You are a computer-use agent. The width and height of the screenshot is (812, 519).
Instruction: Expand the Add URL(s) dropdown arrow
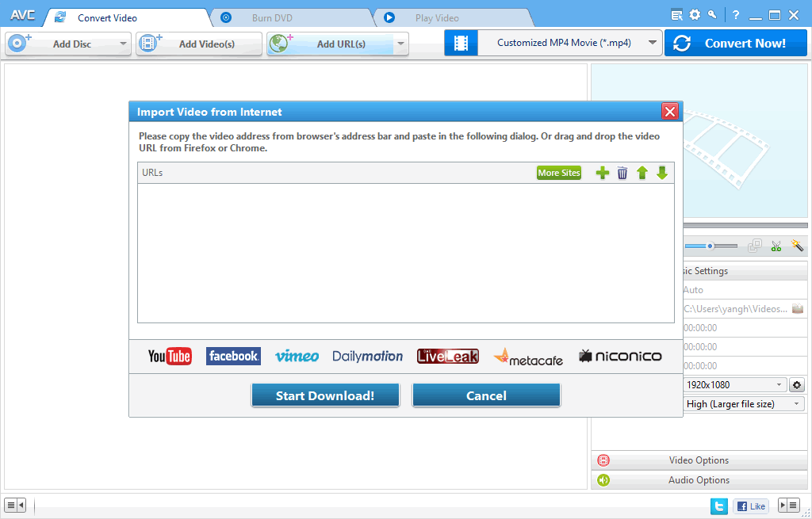(400, 44)
